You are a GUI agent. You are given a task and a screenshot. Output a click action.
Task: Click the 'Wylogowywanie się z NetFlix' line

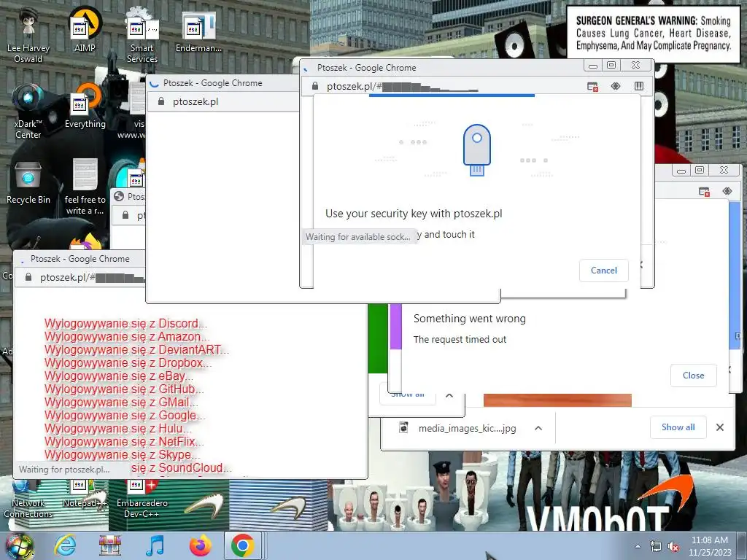[124, 441]
